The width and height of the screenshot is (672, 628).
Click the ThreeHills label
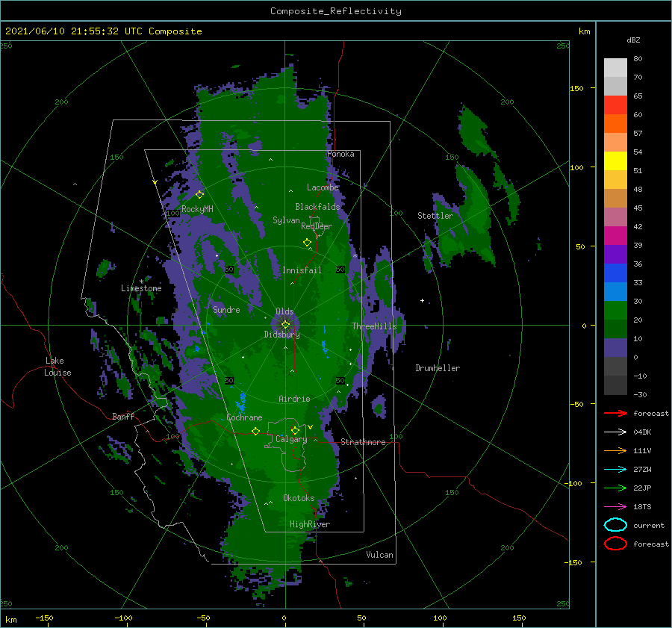coord(374,326)
